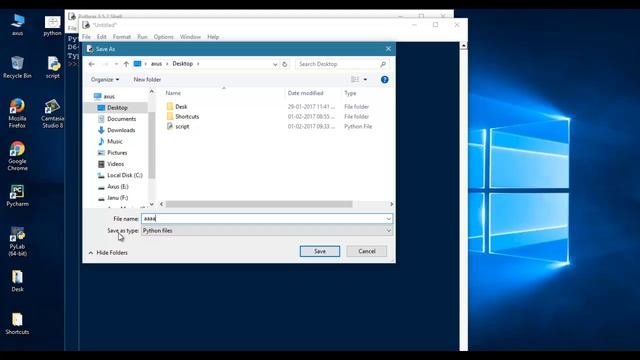Click the asus breadcrumb in address bar
Viewport: 640px width, 360px height.
156,64
